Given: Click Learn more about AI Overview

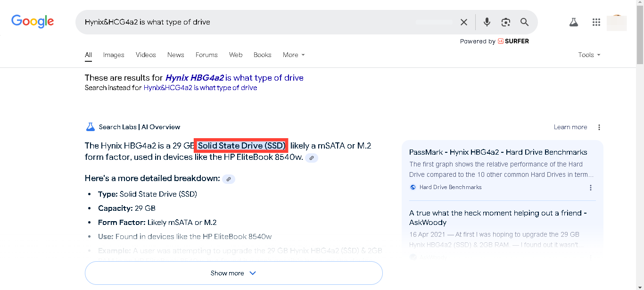Looking at the screenshot, I should click(x=570, y=127).
